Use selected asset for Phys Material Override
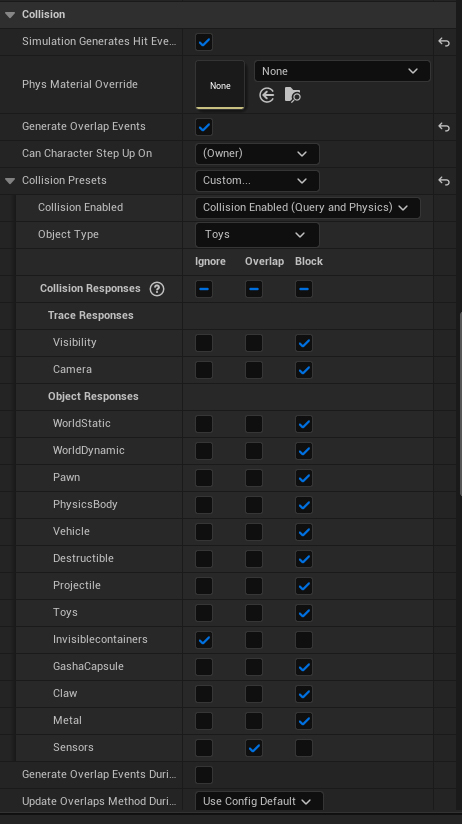 (x=267, y=95)
